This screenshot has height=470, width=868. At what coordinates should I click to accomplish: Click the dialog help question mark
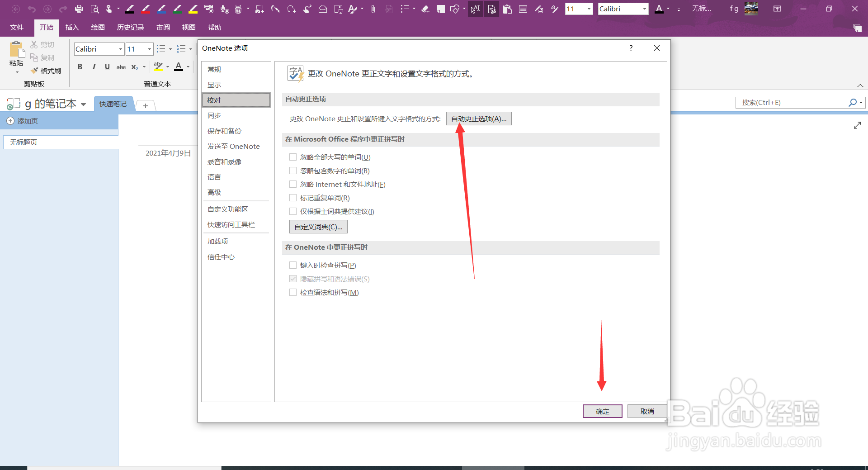pos(631,48)
